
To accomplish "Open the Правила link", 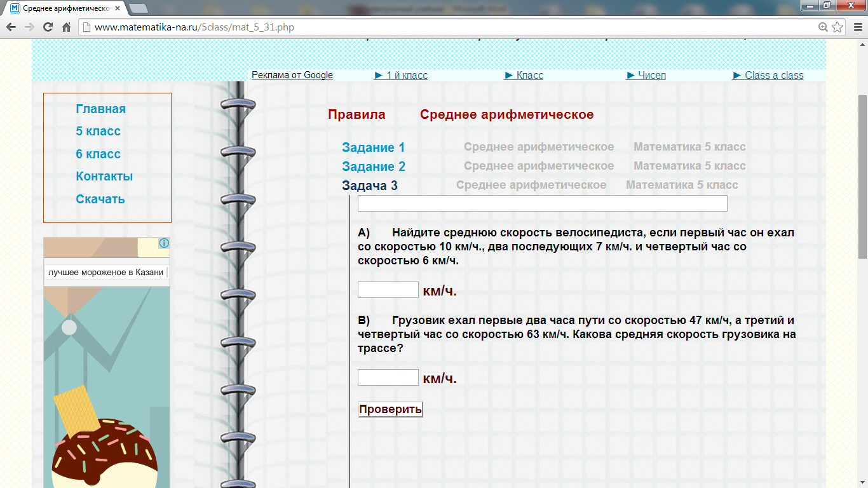I will click(356, 115).
